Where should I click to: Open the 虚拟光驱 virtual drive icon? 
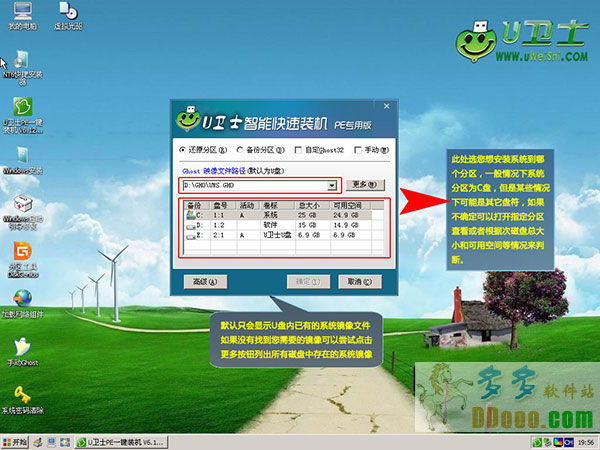[68, 15]
